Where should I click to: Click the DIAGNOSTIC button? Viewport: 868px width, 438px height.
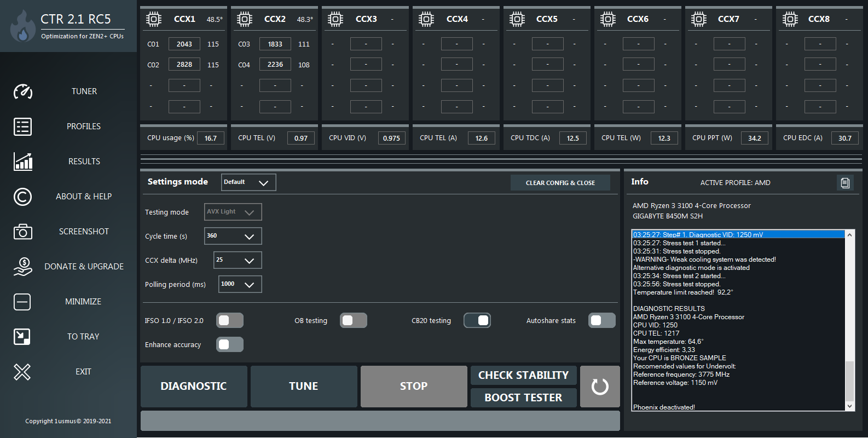pos(194,387)
